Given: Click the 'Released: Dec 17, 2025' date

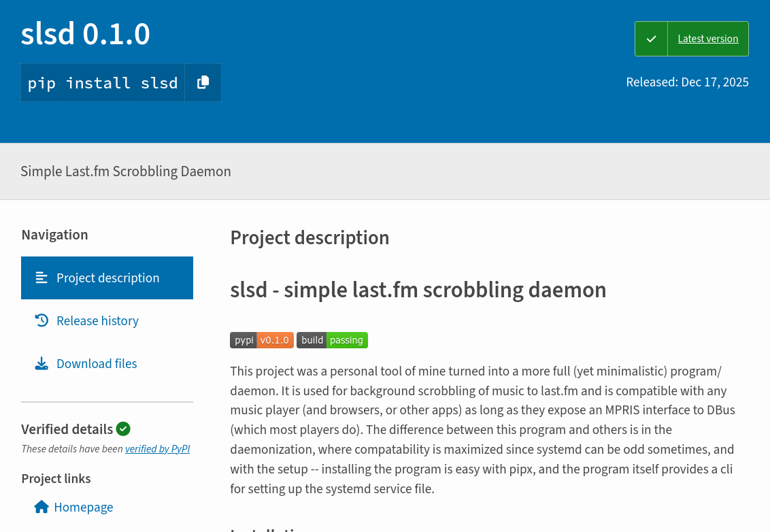Looking at the screenshot, I should click(x=687, y=82).
